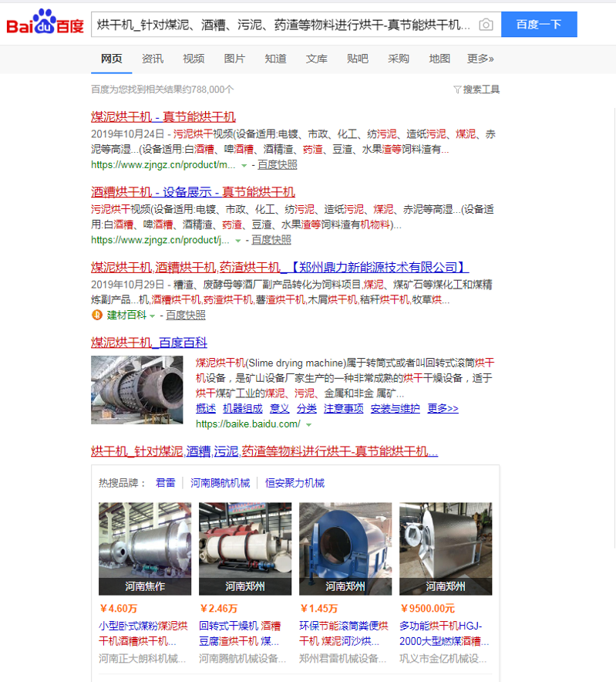Click the ¥1.45万 price
This screenshot has height=682, width=616.
pyautogui.click(x=318, y=609)
